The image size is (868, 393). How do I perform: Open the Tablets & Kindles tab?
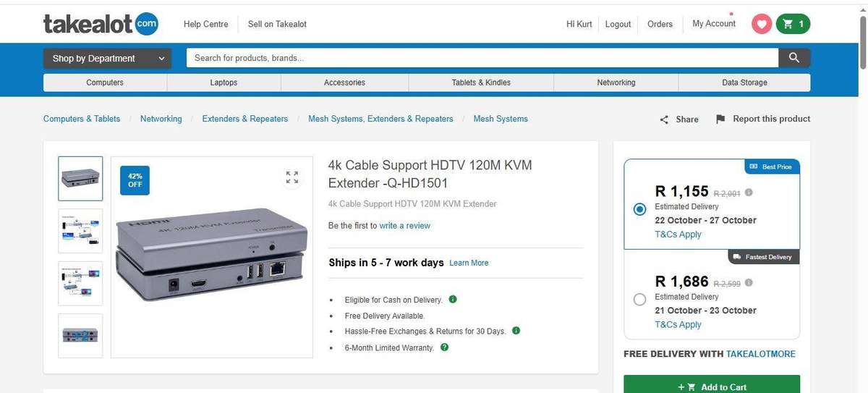click(x=481, y=83)
